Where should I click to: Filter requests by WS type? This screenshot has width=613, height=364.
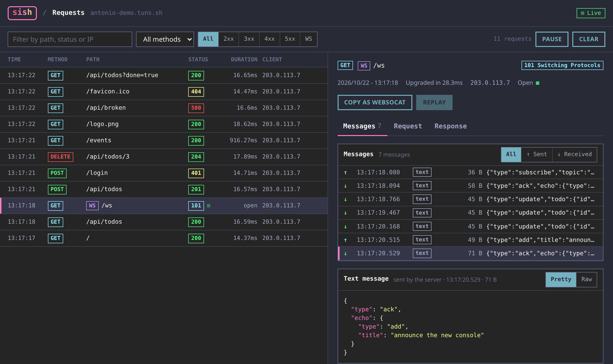pyautogui.click(x=308, y=39)
